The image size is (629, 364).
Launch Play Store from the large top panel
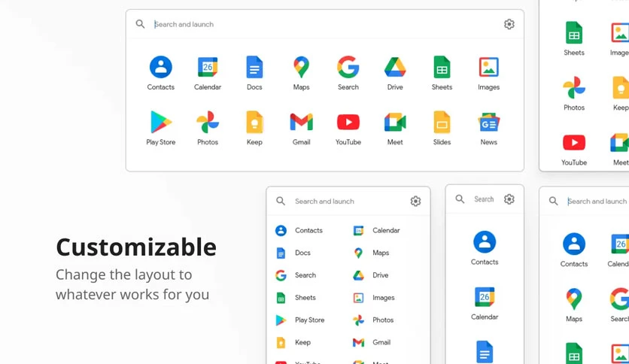161,129
